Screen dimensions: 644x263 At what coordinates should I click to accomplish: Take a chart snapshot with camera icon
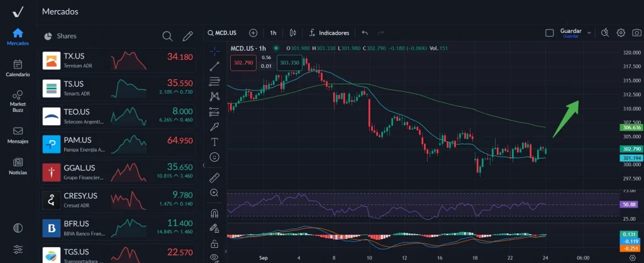[636, 33]
